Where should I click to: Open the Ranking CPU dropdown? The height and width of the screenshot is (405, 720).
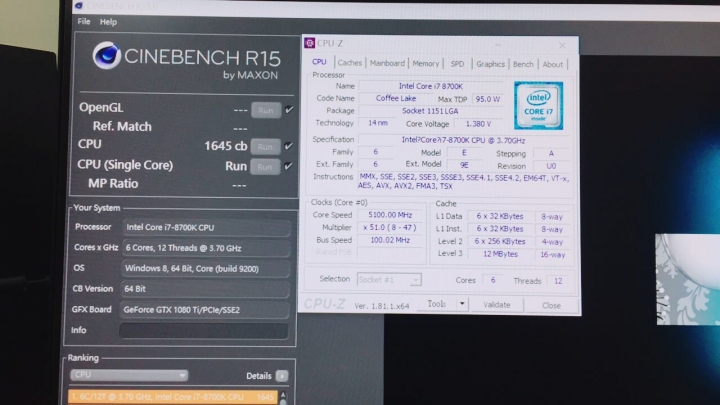tap(129, 375)
